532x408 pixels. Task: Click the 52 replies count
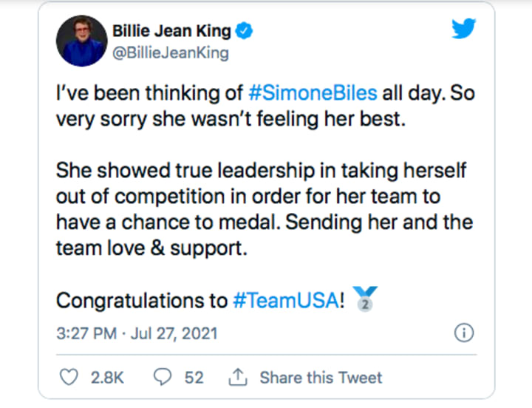click(194, 378)
